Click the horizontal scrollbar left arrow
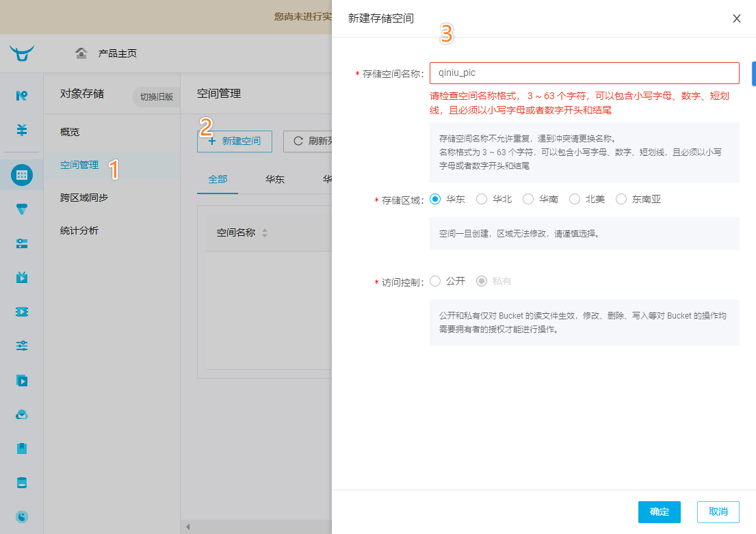This screenshot has height=534, width=756. (x=187, y=526)
